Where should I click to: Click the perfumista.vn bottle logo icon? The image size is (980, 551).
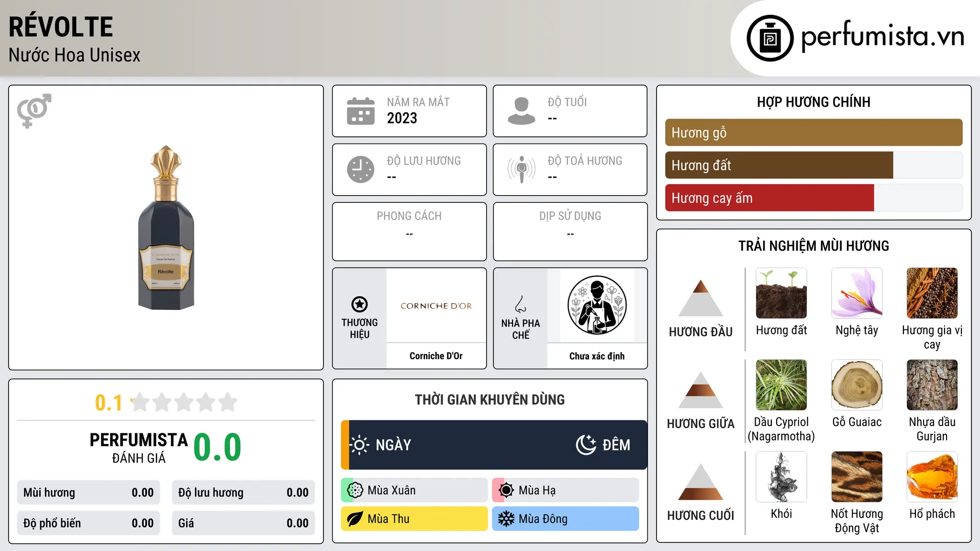point(770,38)
